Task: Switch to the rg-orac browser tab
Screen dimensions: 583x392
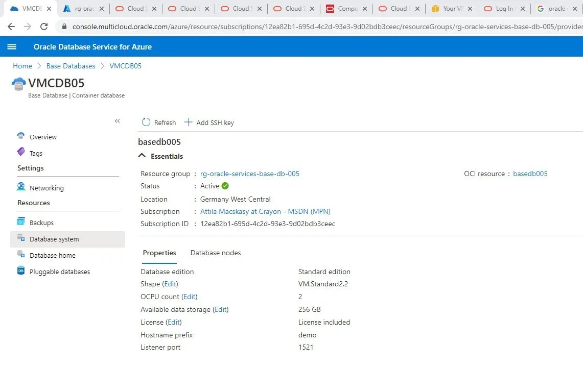Action: click(x=84, y=9)
